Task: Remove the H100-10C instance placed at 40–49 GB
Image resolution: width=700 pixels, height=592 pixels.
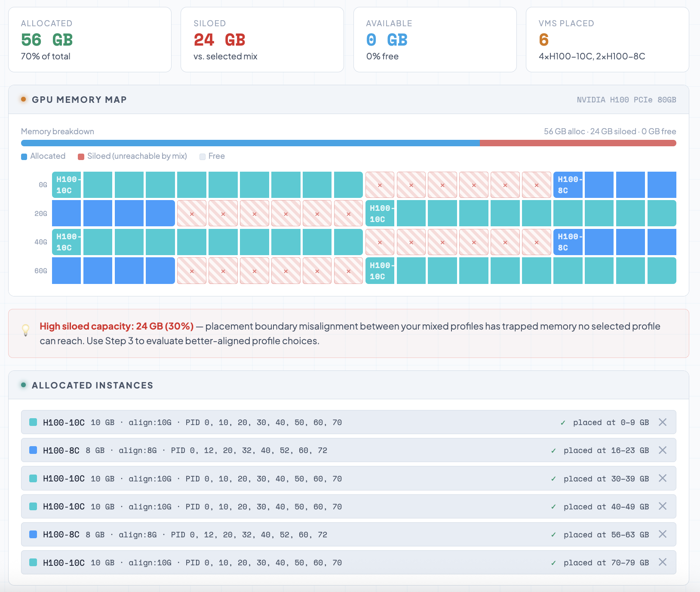Action: click(x=663, y=506)
